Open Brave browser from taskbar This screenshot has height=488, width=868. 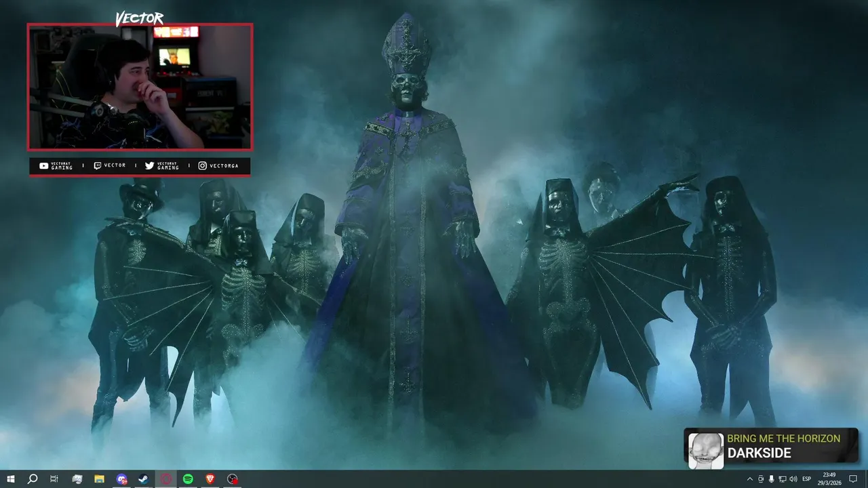tap(210, 479)
